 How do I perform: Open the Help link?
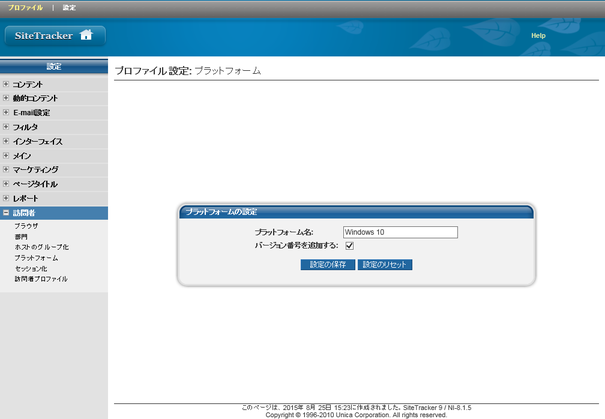[x=538, y=35]
